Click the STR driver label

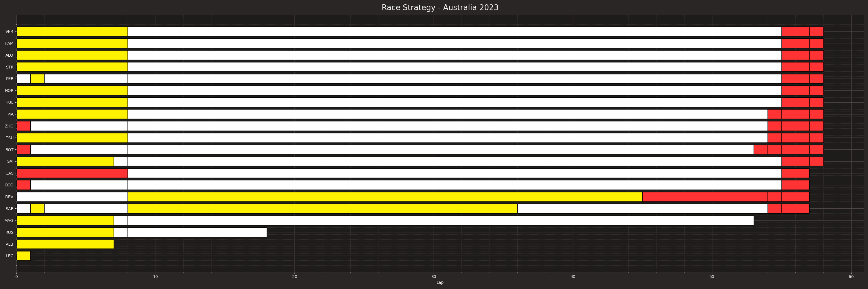click(10, 67)
